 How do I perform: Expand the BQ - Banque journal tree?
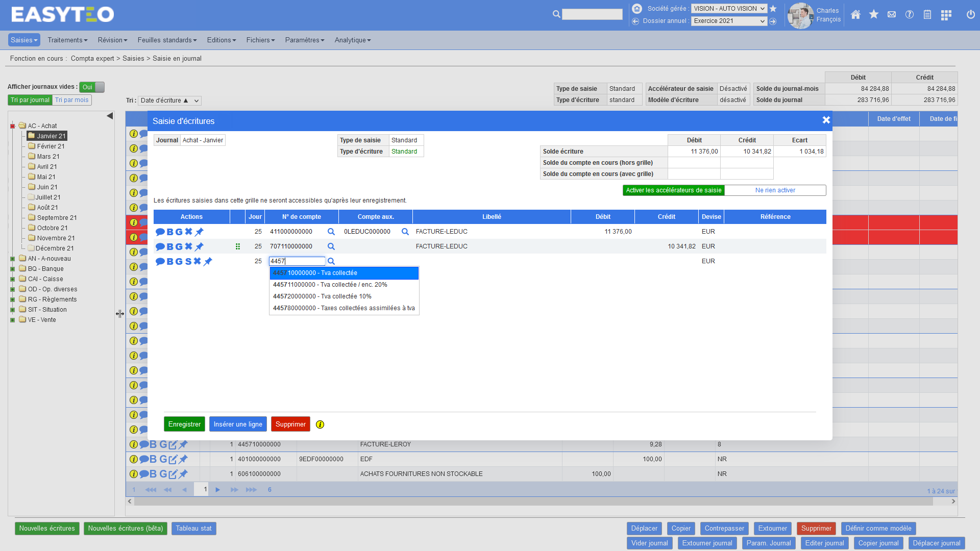pyautogui.click(x=12, y=269)
